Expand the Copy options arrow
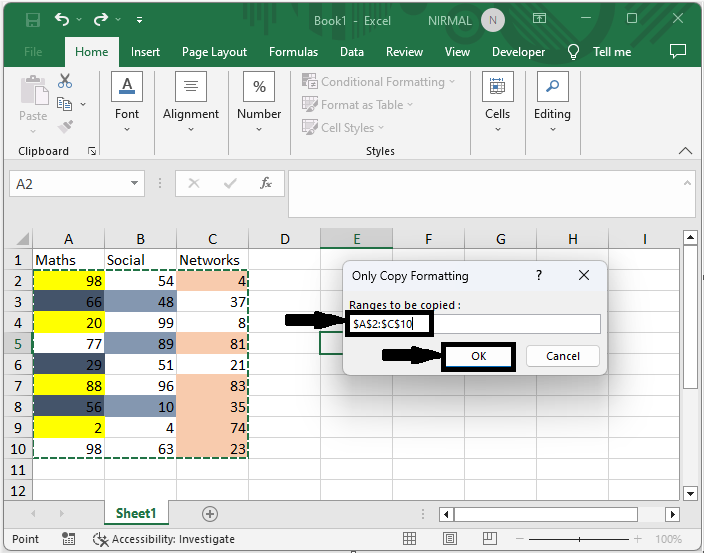Screen dimensions: 704x553 [83, 104]
